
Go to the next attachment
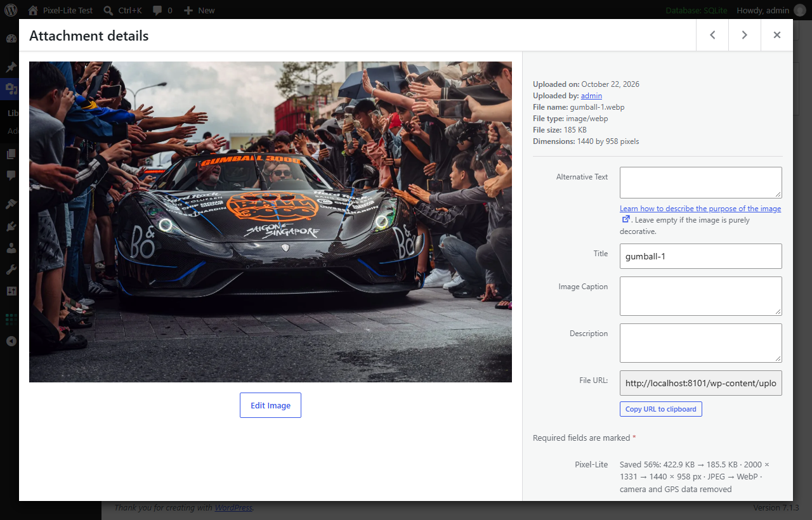(745, 35)
